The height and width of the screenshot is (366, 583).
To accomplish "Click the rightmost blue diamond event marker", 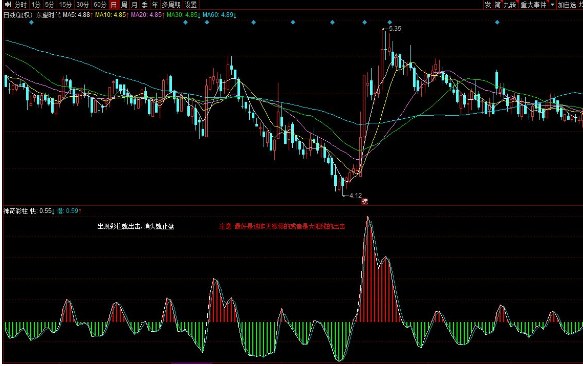I will [x=497, y=22].
